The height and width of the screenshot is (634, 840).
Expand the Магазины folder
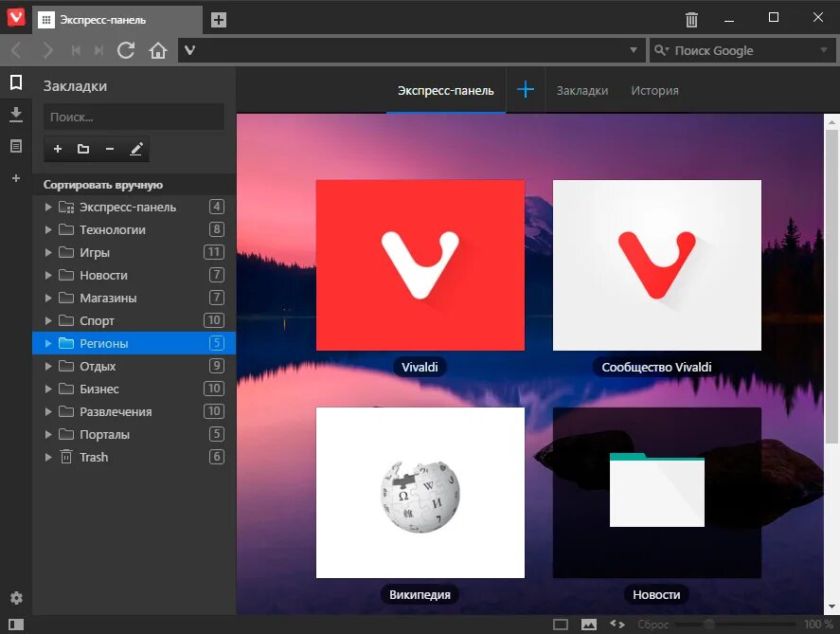[x=48, y=298]
